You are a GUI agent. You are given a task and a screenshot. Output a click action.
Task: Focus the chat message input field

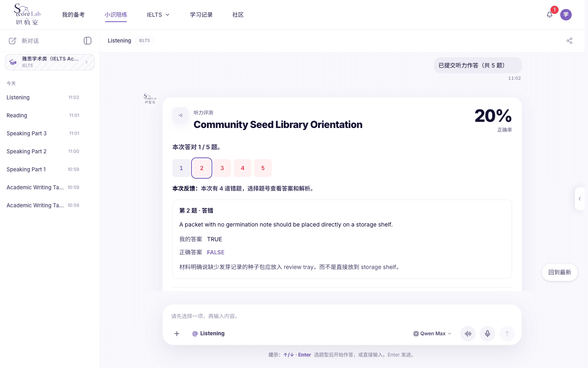(342, 316)
